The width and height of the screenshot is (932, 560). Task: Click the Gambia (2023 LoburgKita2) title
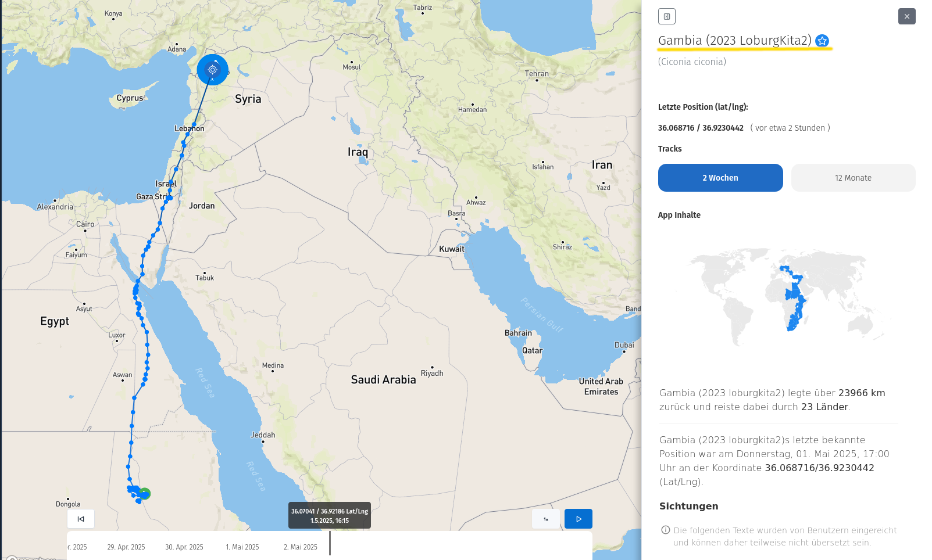734,41
